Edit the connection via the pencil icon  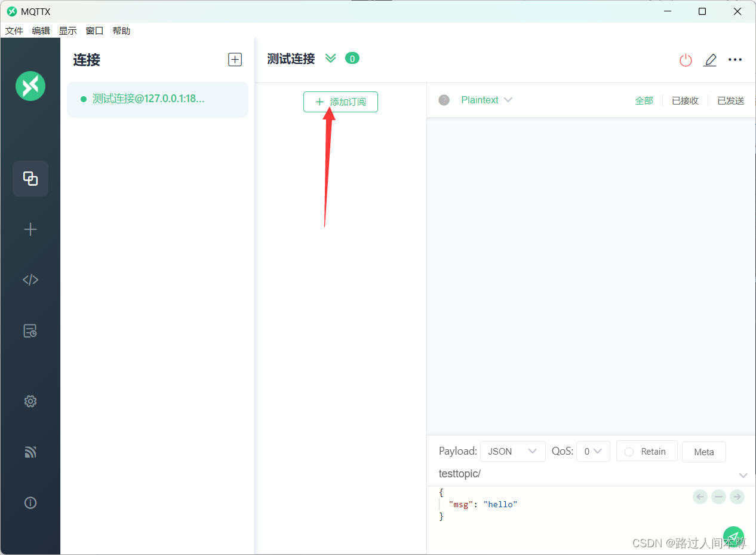pyautogui.click(x=710, y=60)
